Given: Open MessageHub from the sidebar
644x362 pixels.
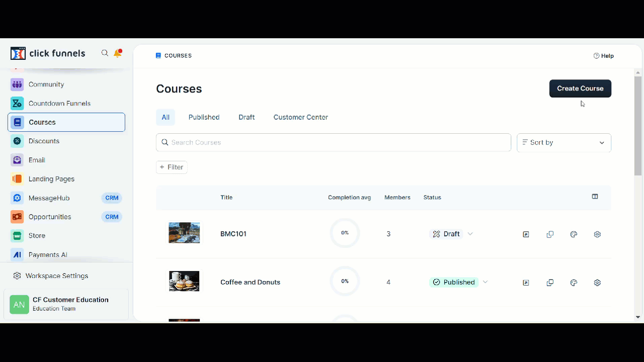Looking at the screenshot, I should click(x=49, y=198).
